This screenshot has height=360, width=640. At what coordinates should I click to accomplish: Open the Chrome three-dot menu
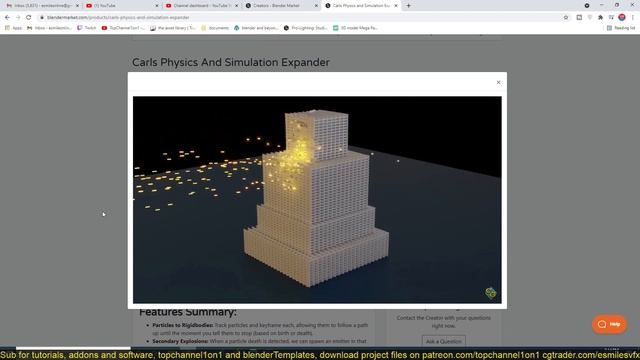[x=633, y=18]
